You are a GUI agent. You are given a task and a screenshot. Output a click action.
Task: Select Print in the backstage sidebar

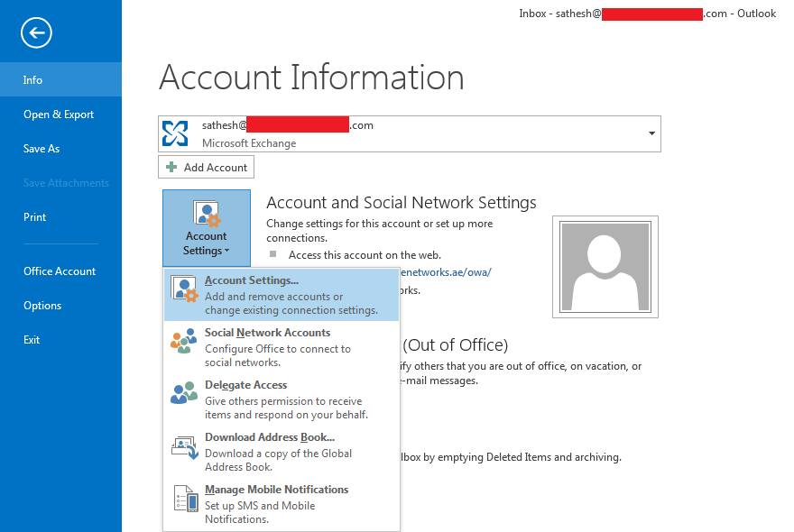60,217
